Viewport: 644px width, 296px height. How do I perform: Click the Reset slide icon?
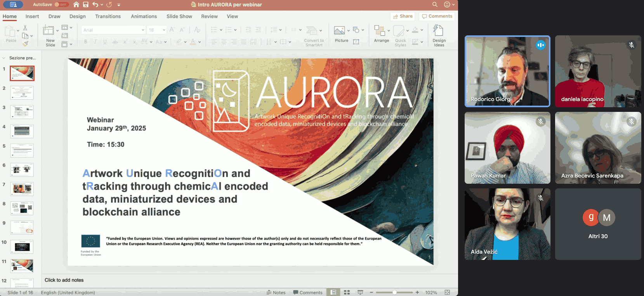click(x=64, y=36)
